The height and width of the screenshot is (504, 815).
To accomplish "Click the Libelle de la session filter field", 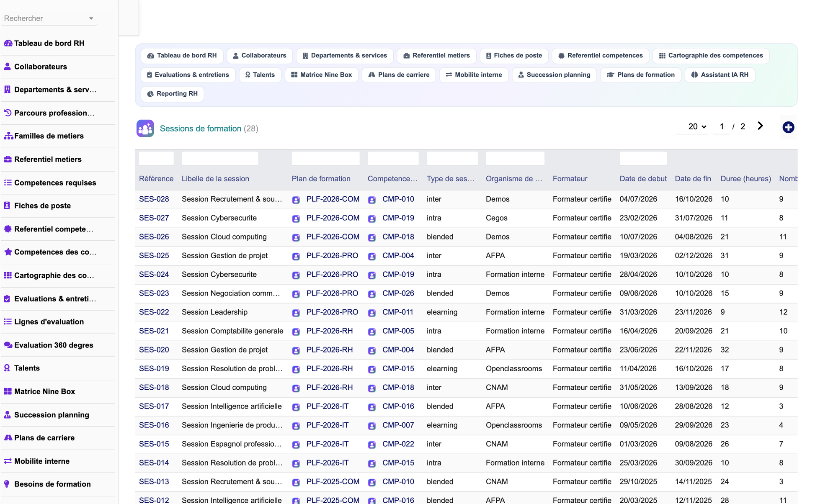I will [x=220, y=159].
